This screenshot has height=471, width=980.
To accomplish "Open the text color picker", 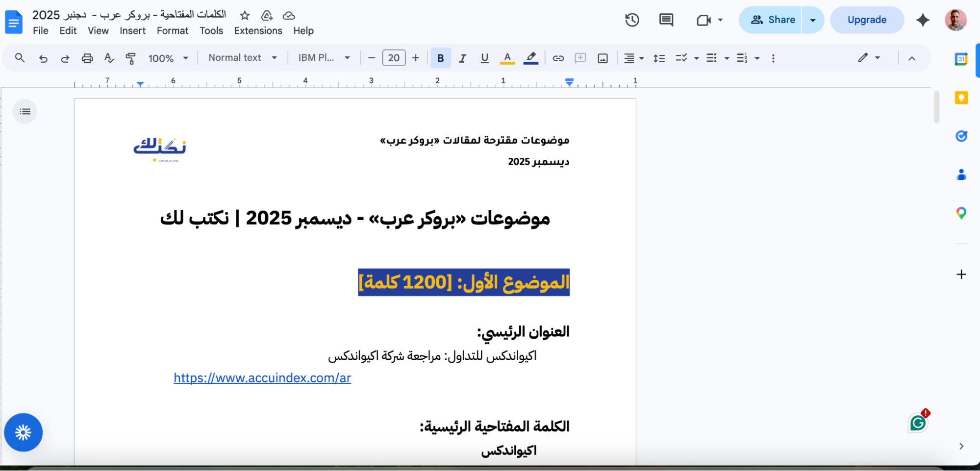I will pyautogui.click(x=507, y=58).
